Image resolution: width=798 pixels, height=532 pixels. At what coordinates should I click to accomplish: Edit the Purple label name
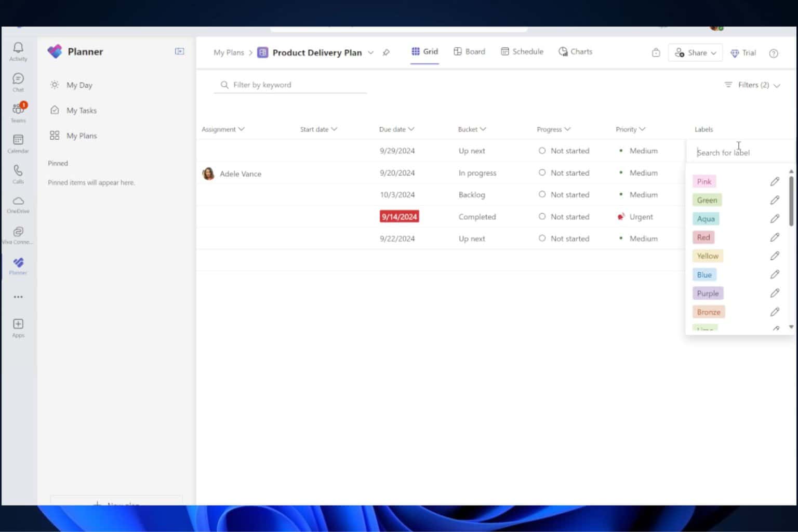[x=775, y=294]
